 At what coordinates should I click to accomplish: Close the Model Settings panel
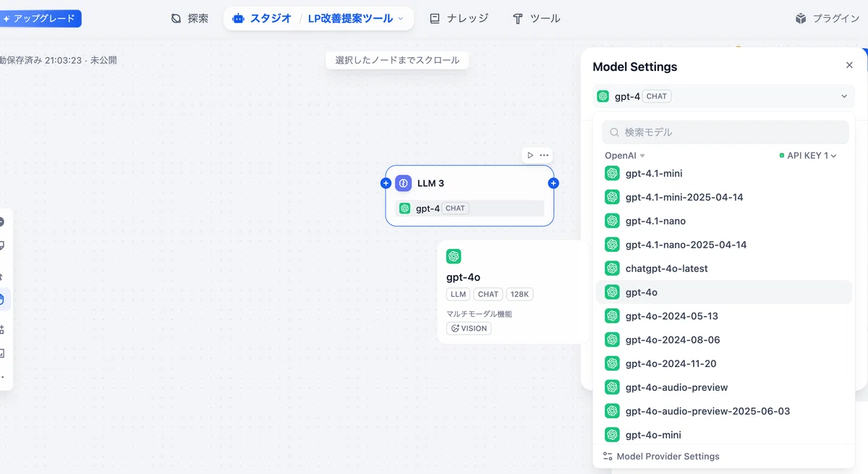point(849,65)
